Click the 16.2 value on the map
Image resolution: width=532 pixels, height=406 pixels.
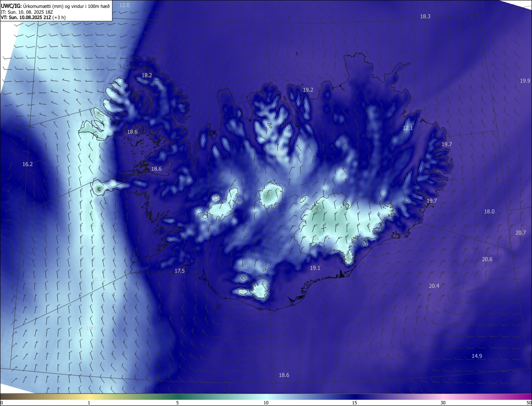(27, 164)
